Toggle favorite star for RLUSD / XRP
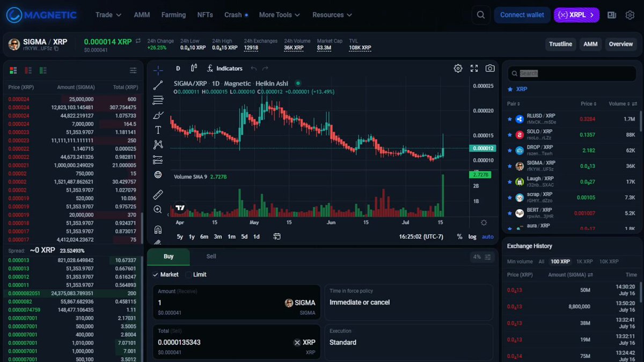 (x=510, y=119)
